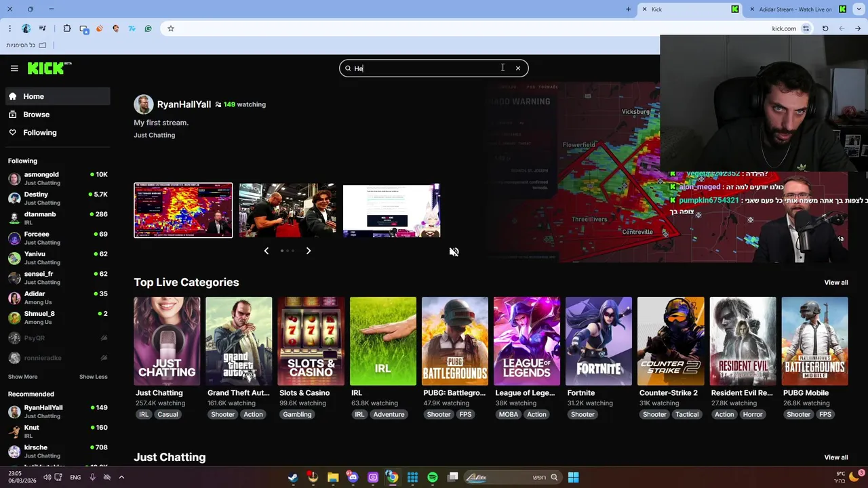Open the Kick logo homepage link
Viewport: 868px width, 488px height.
click(50, 68)
